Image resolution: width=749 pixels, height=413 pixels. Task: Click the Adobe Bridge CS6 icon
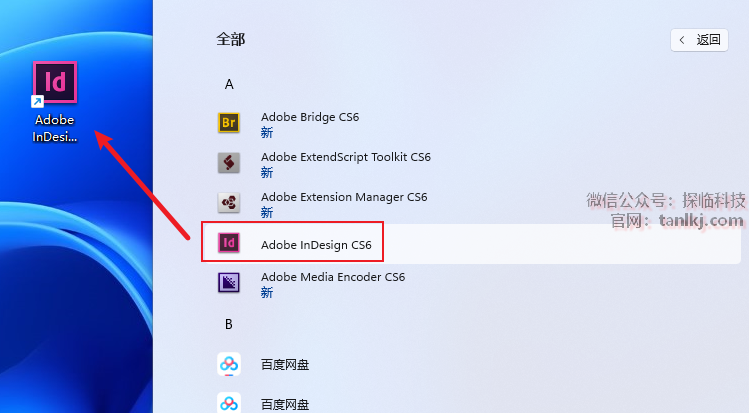point(229,123)
